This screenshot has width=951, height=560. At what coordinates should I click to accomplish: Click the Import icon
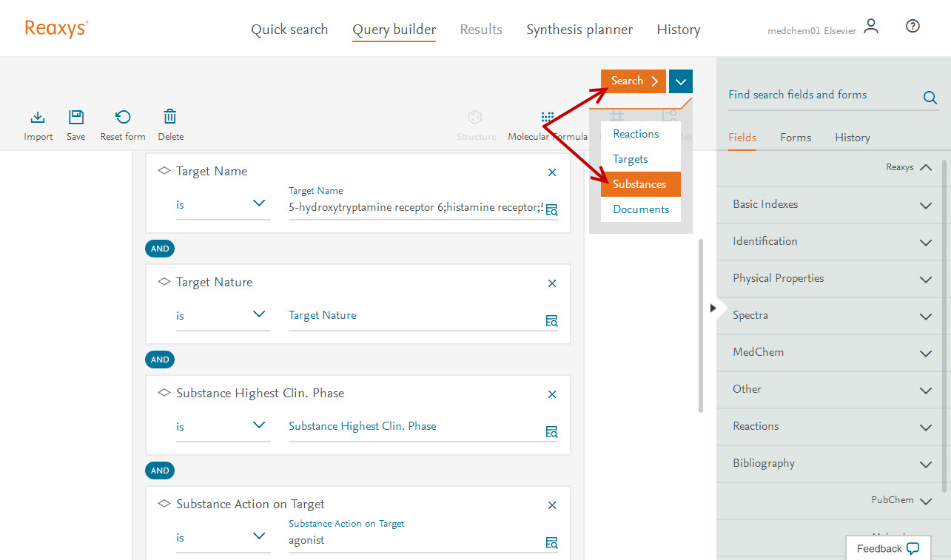[38, 118]
